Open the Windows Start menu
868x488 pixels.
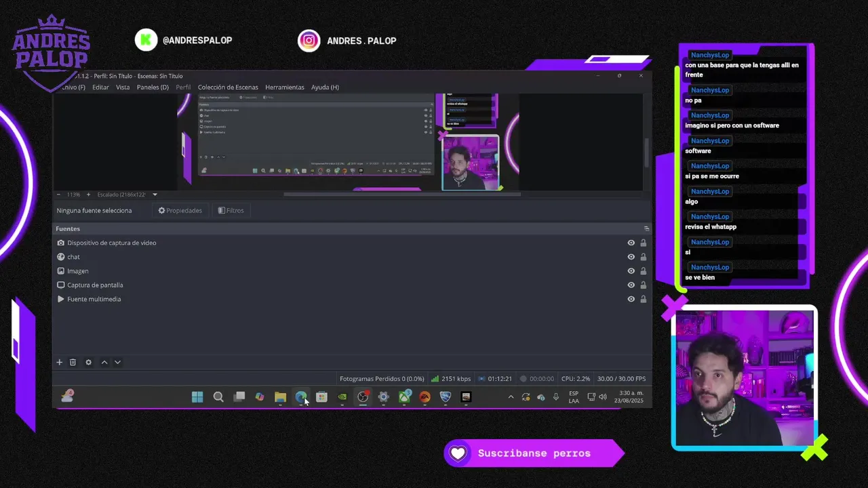pos(197,397)
